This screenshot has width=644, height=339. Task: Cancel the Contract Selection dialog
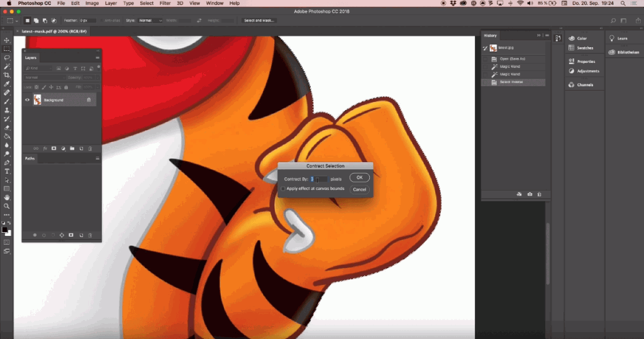coord(359,189)
